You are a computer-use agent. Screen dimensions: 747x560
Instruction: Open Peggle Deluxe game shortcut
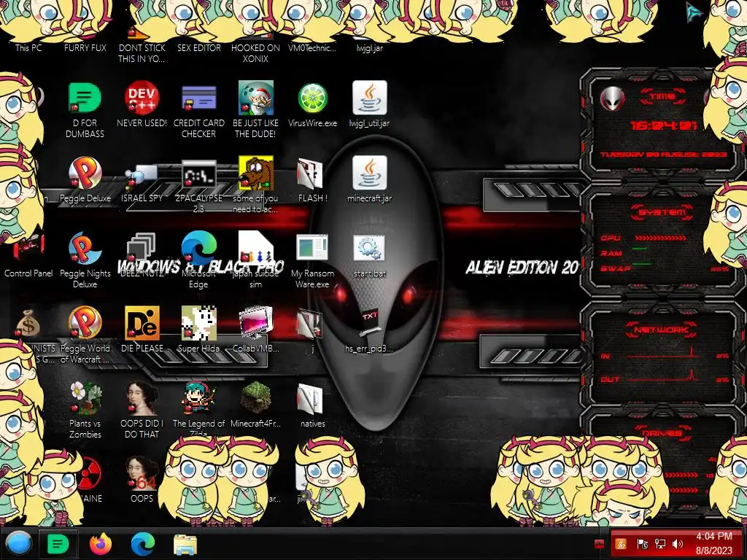point(85,174)
